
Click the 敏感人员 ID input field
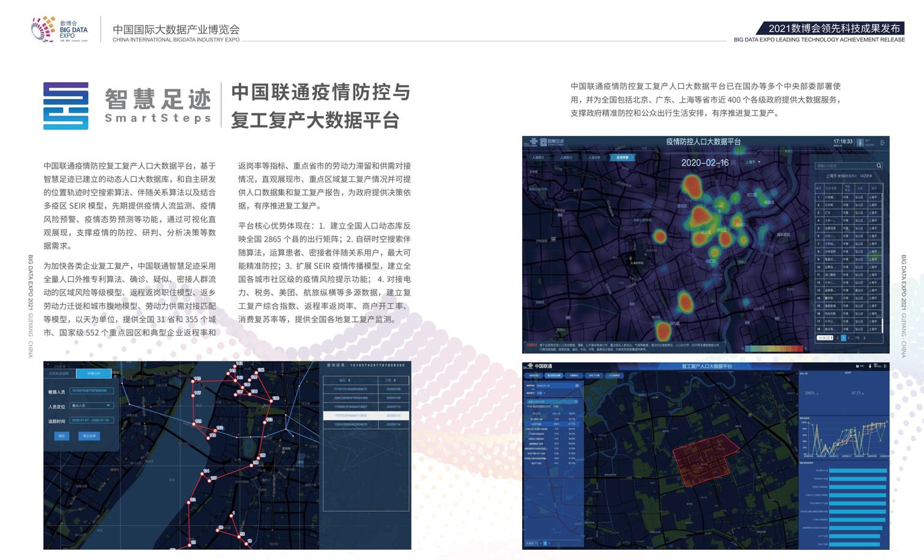click(x=92, y=391)
